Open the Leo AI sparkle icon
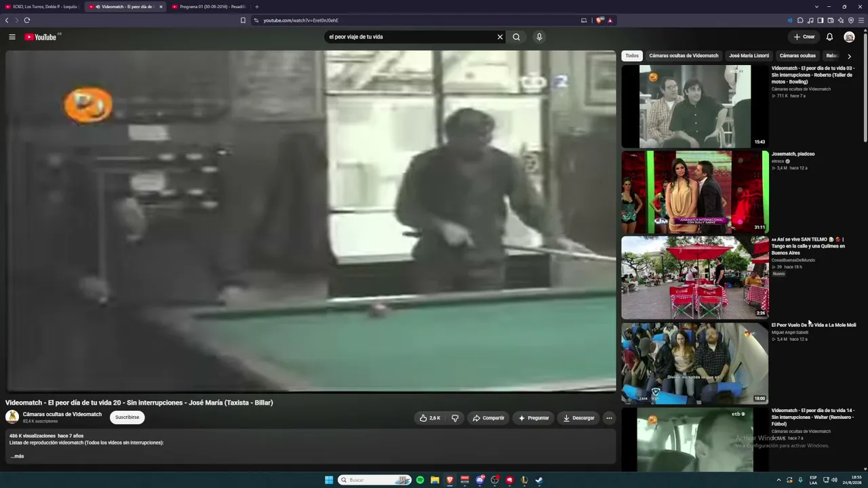The height and width of the screenshot is (488, 868). [x=841, y=20]
